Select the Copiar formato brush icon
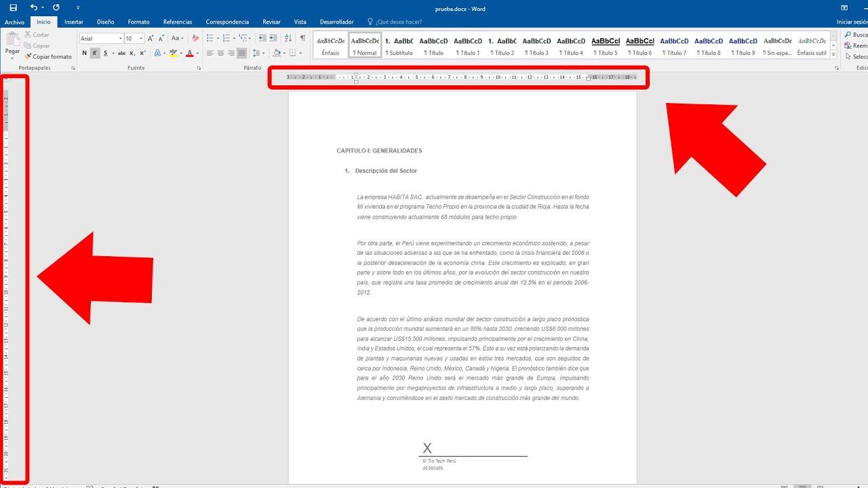This screenshot has width=868, height=488. click(27, 57)
